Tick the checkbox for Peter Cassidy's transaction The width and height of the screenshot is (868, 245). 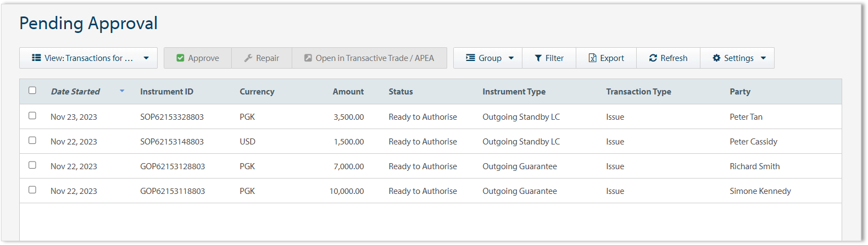(x=32, y=141)
